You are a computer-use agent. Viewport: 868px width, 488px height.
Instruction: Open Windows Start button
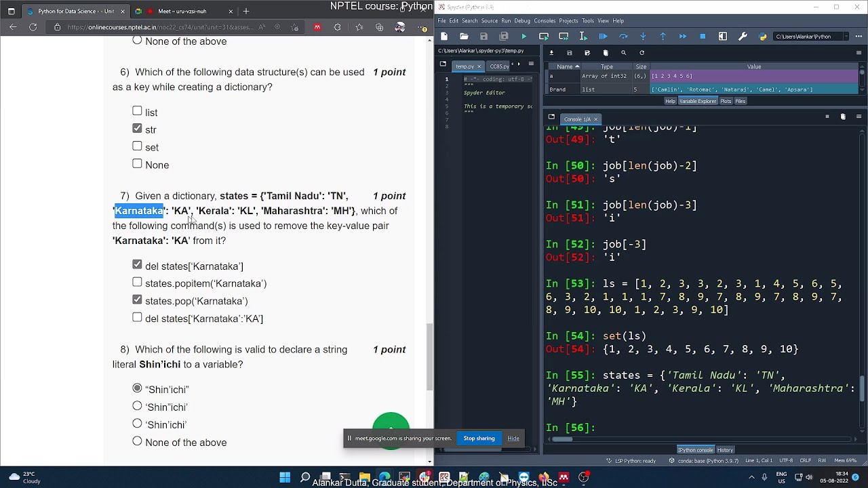[x=285, y=477]
